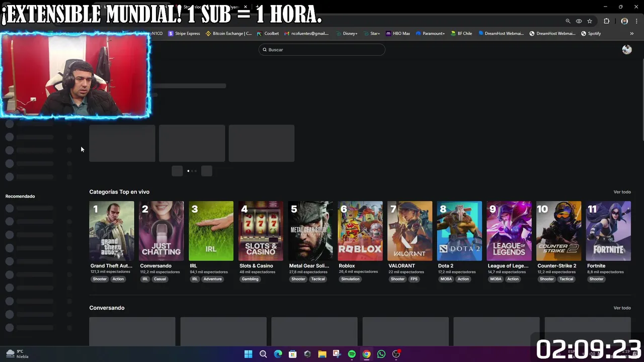Open the Star+ bookmark
The image size is (644, 362).
click(371, 33)
